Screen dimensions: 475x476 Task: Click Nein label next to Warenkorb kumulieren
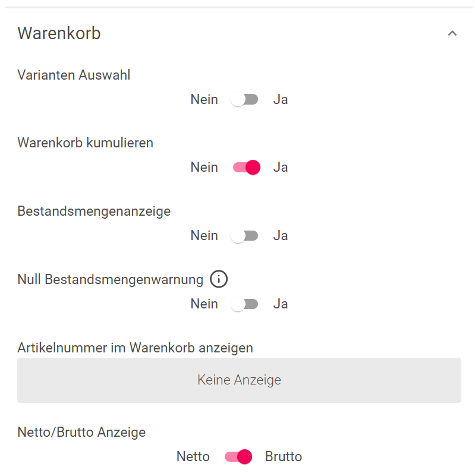pos(204,168)
